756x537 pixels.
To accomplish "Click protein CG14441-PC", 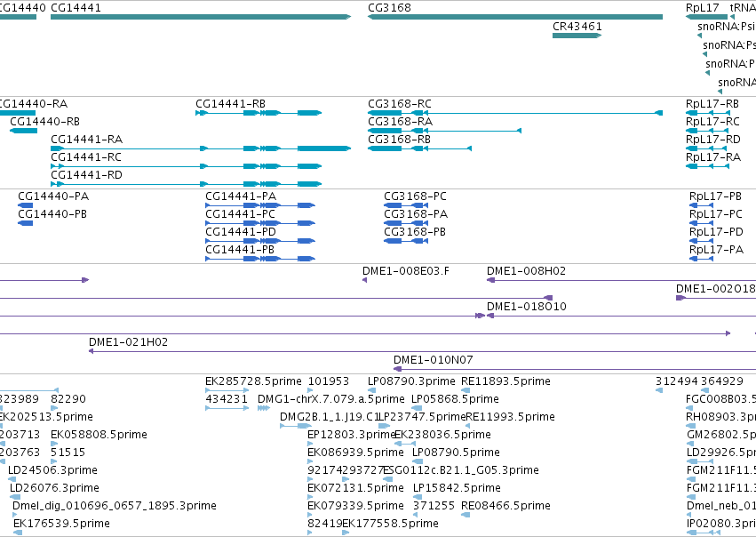I will (x=260, y=223).
